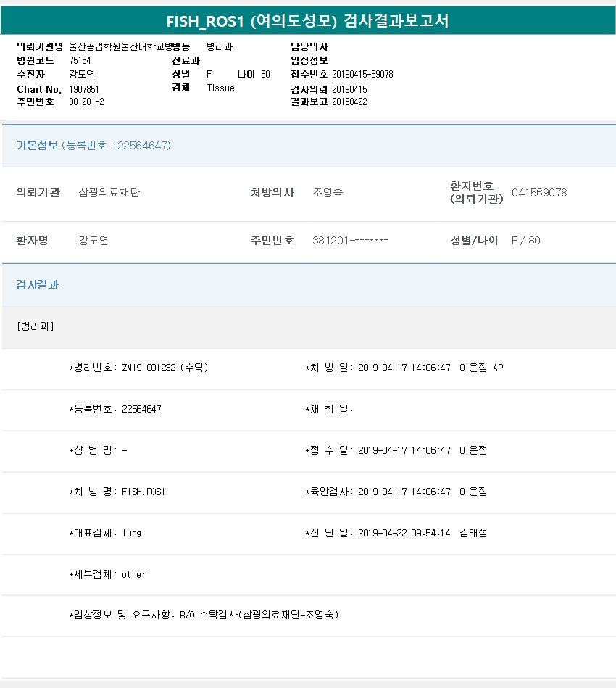Click the 기본정보 section header
The width and height of the screenshot is (616, 688).
(x=93, y=146)
